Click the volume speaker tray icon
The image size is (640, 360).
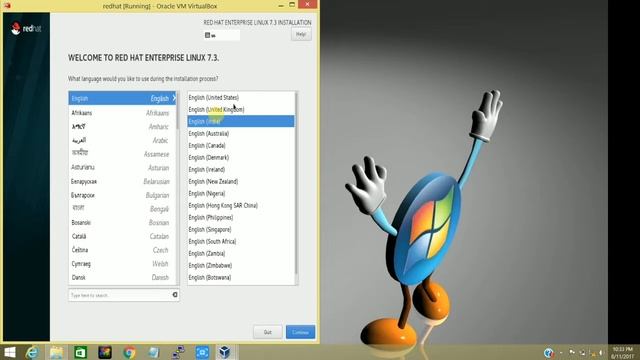pyautogui.click(x=601, y=353)
